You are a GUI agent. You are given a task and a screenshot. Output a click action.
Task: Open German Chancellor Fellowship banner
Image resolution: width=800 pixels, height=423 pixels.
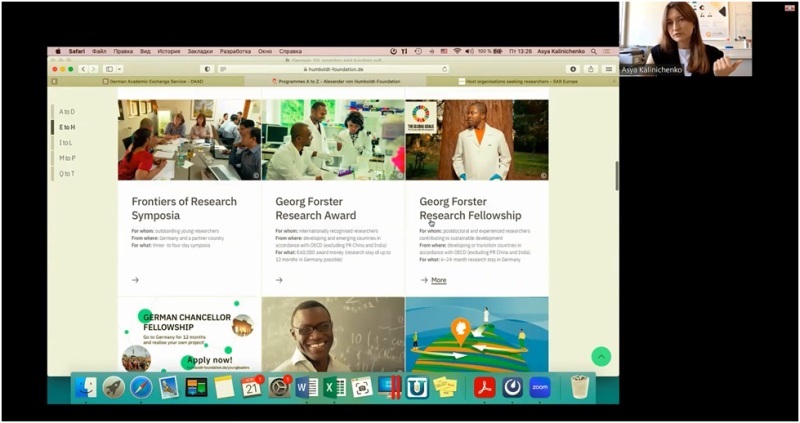click(189, 334)
